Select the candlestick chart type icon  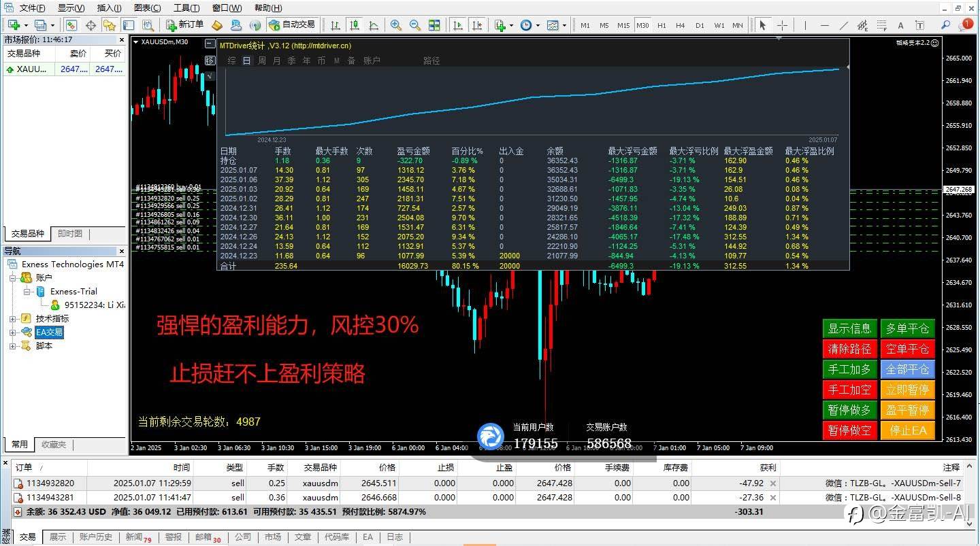[x=355, y=25]
